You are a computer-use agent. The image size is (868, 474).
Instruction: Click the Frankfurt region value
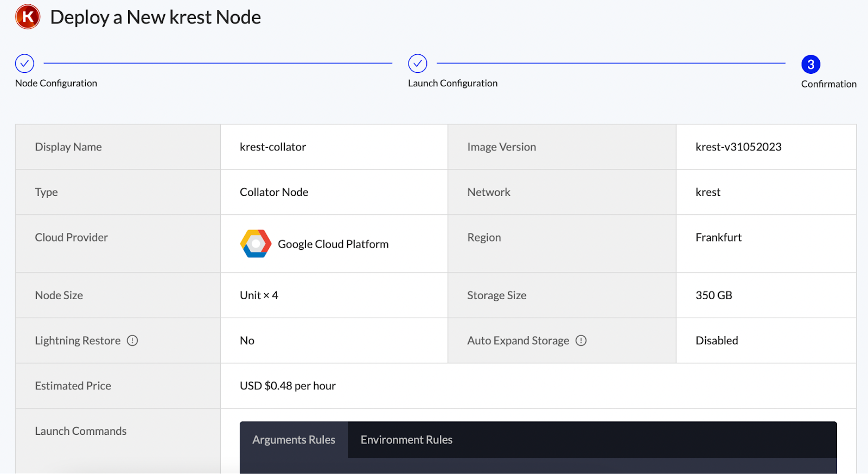[x=718, y=237]
